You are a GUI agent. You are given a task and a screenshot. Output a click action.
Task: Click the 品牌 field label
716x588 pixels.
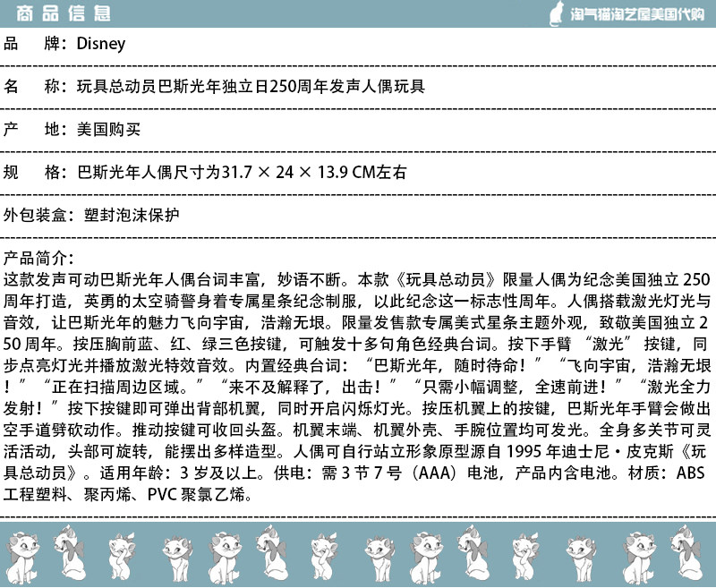click(x=35, y=44)
